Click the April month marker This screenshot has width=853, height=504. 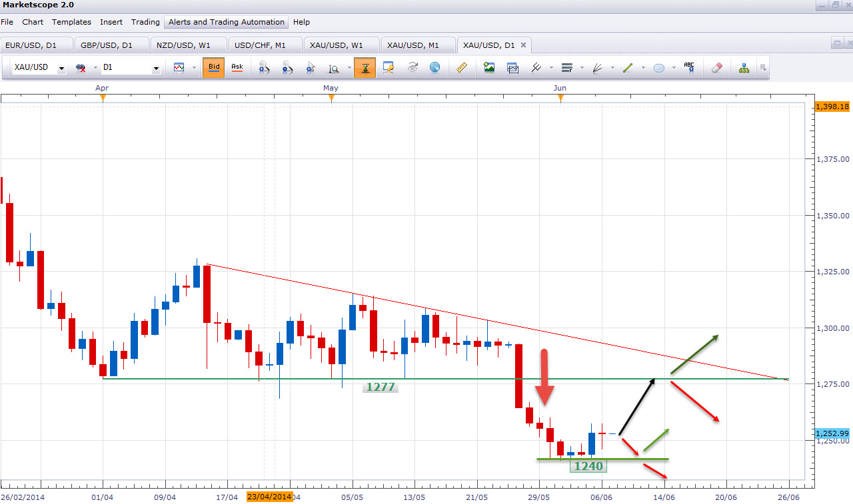tap(103, 98)
